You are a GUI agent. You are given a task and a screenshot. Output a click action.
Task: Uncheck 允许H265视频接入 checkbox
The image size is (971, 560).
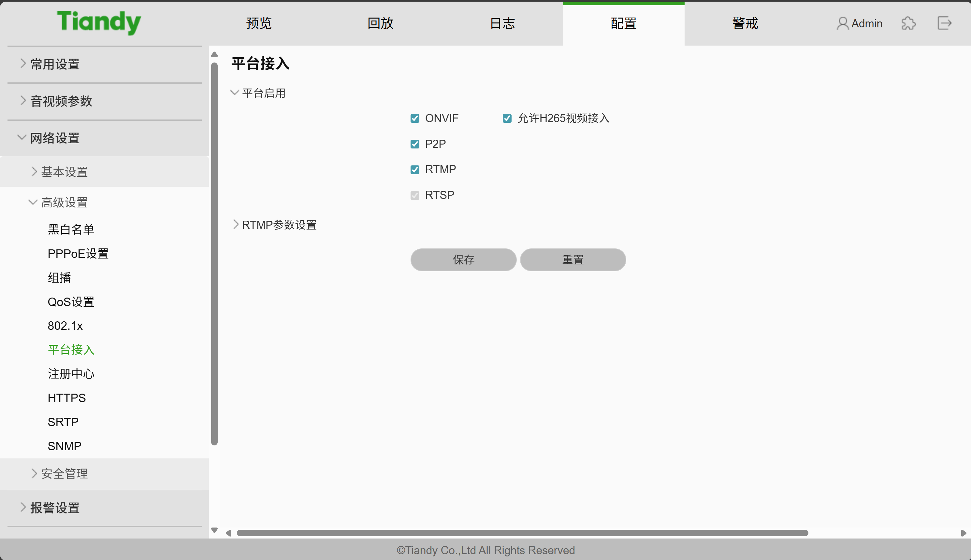point(507,119)
